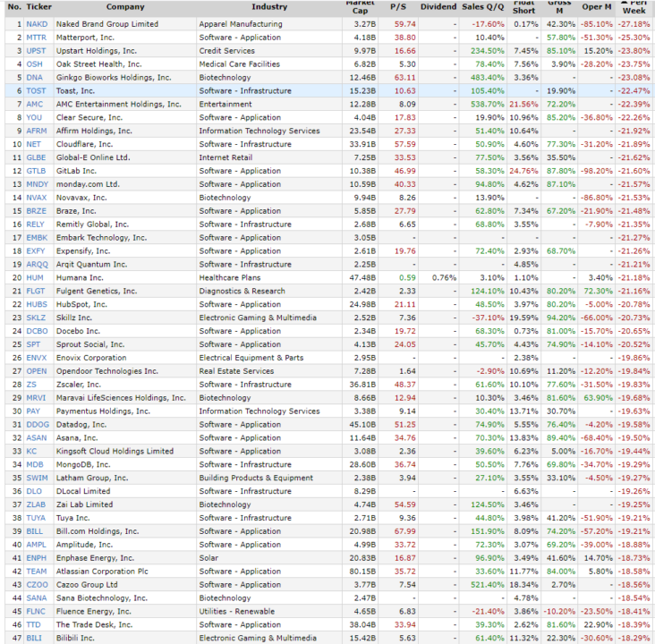Sort by Float Short column header

coord(523,6)
